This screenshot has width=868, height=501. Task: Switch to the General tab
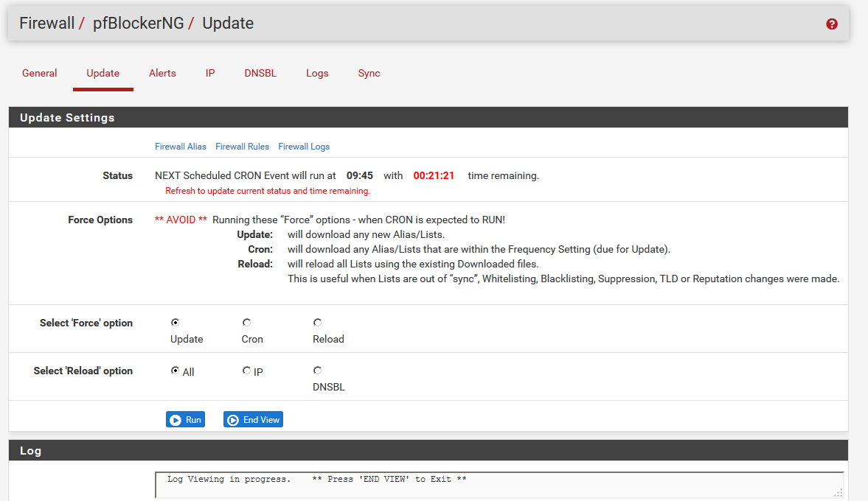pos(39,74)
